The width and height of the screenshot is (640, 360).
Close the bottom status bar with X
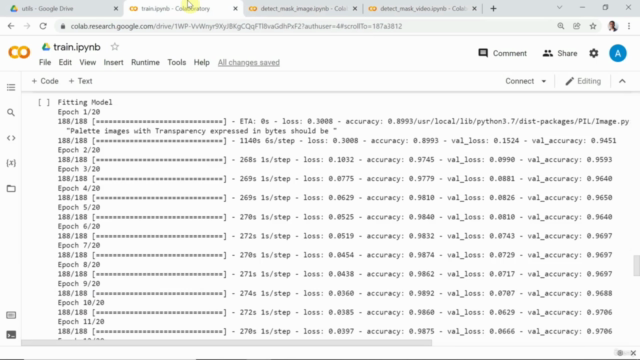[633, 353]
